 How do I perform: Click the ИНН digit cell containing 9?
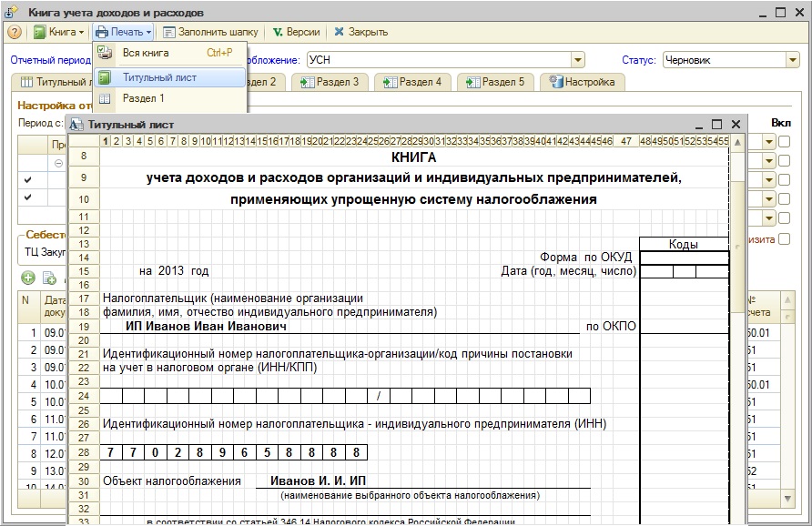[x=223, y=452]
